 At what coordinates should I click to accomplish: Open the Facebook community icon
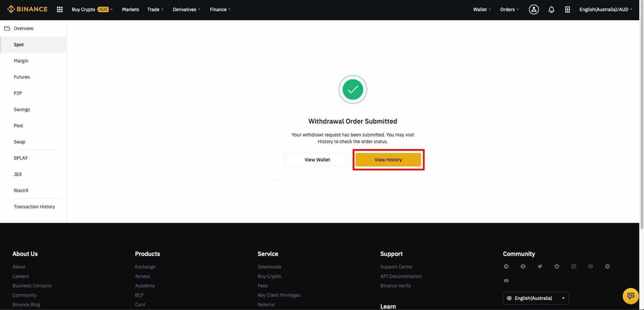pyautogui.click(x=523, y=267)
